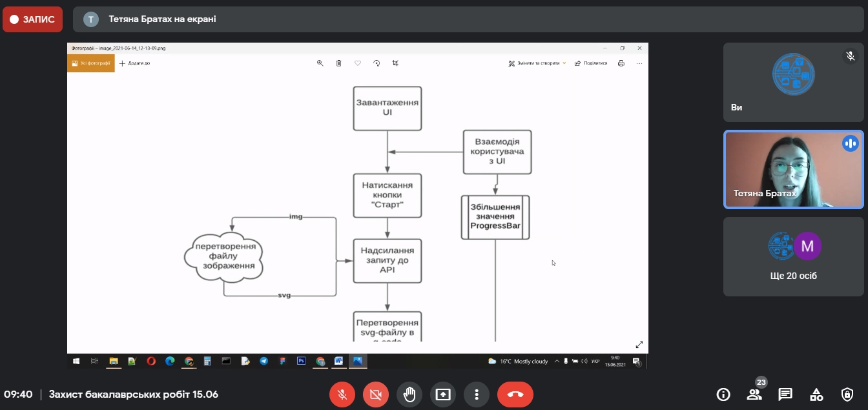Open host controls shield icon
Viewport: 868px width, 410px height.
coord(847,395)
